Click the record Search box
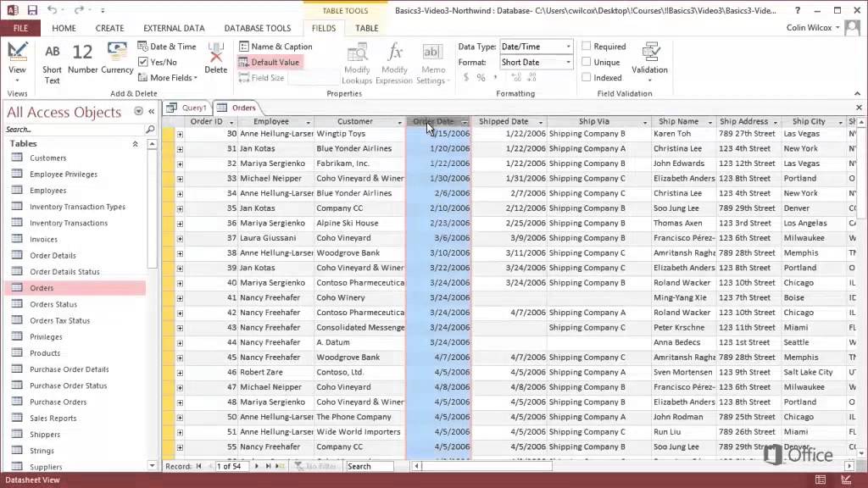 coord(370,467)
